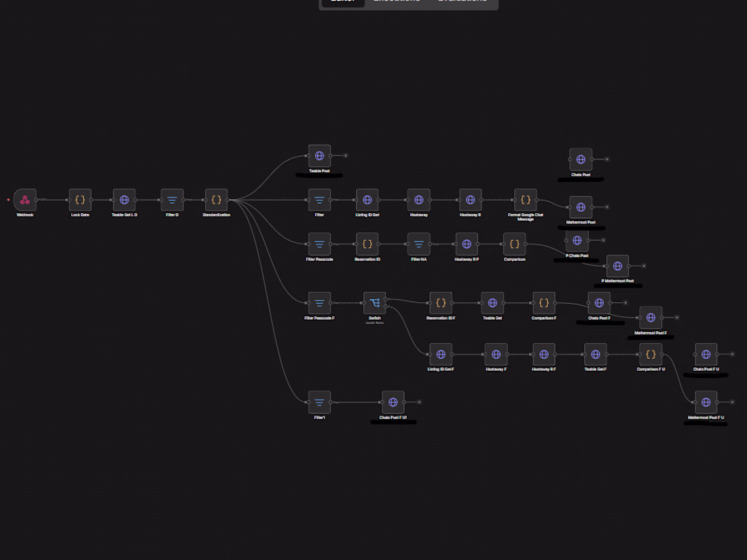Open the Mattermost Post node
Image resolution: width=747 pixels, height=560 pixels.
(581, 207)
